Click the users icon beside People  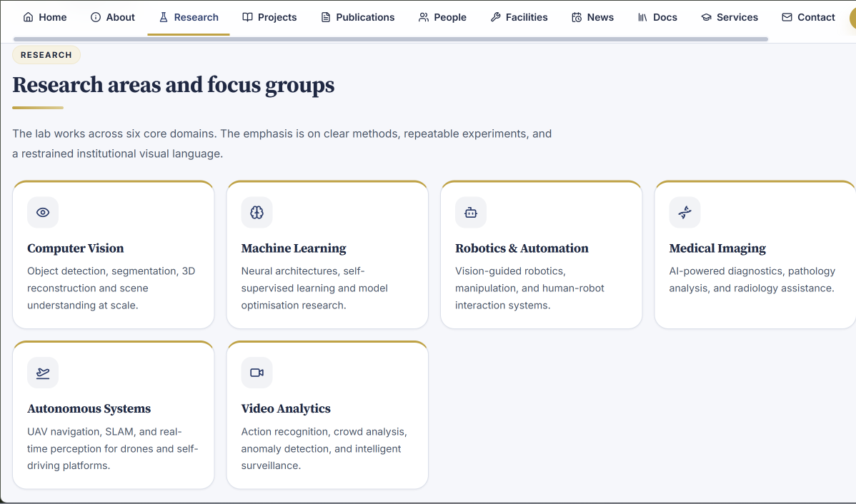pyautogui.click(x=424, y=17)
